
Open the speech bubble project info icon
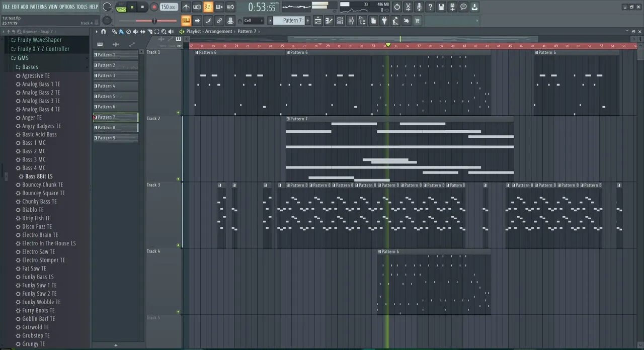pyautogui.click(x=463, y=7)
